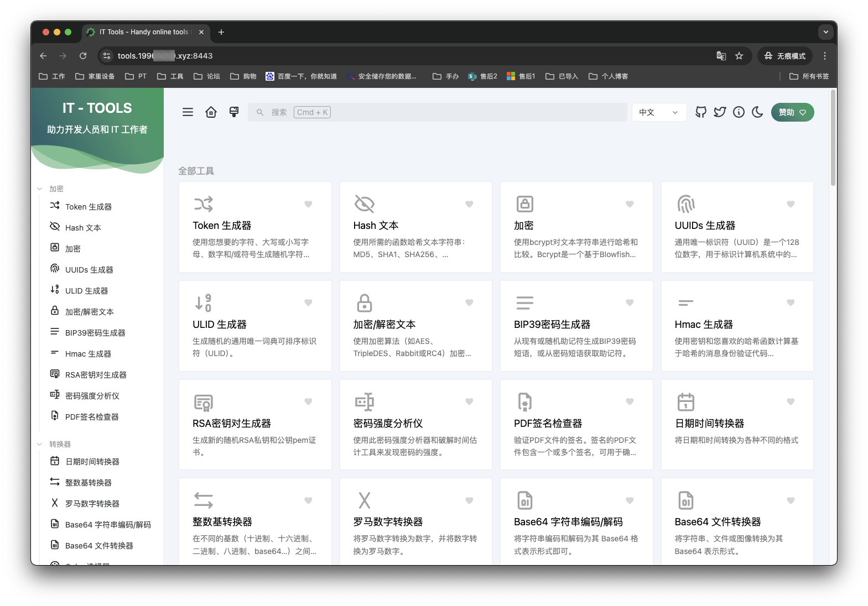Click the paint roller UI icon
Viewport: 868px width, 606px height.
click(234, 112)
